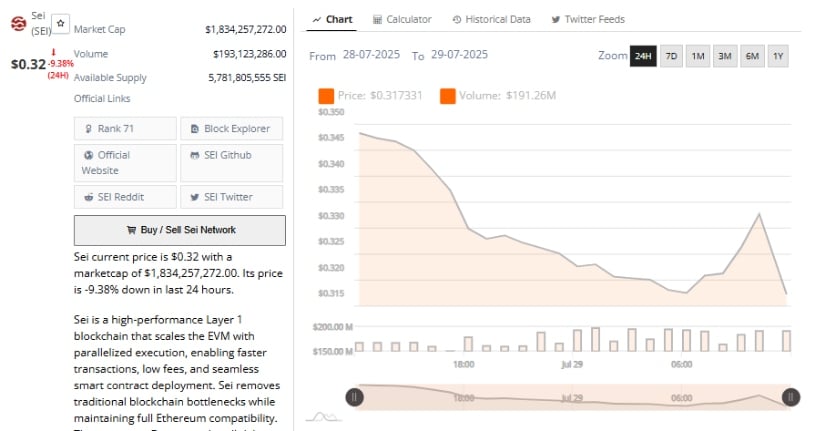Open the Twitter Feeds tab
The image size is (825, 431).
tap(588, 19)
